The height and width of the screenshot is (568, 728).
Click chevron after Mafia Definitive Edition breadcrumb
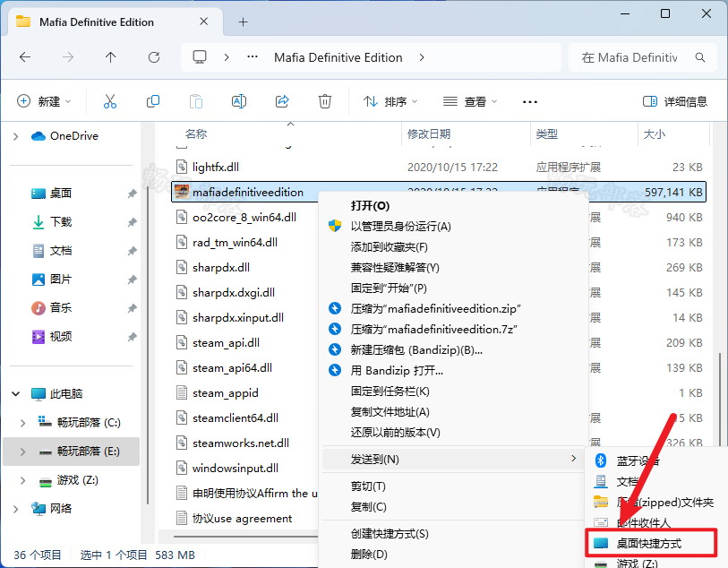click(x=422, y=57)
